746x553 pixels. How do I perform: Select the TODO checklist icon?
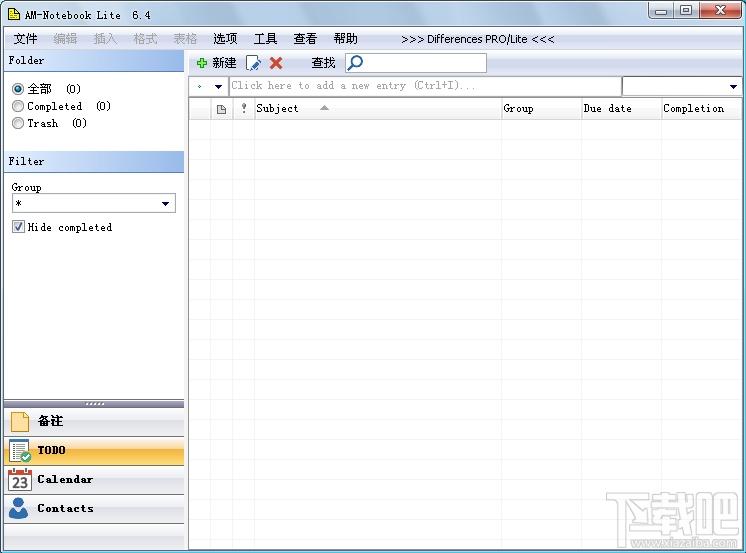point(20,450)
